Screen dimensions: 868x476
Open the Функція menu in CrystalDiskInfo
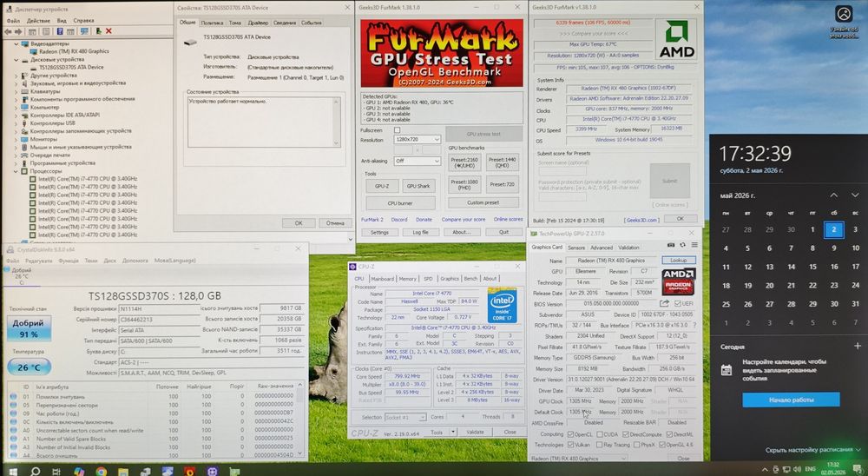69,261
